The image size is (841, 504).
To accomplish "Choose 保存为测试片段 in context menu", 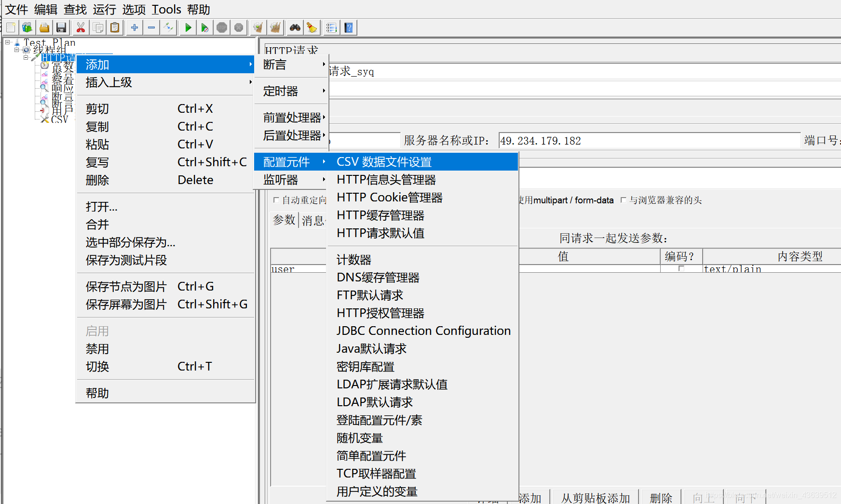I will 165,260.
